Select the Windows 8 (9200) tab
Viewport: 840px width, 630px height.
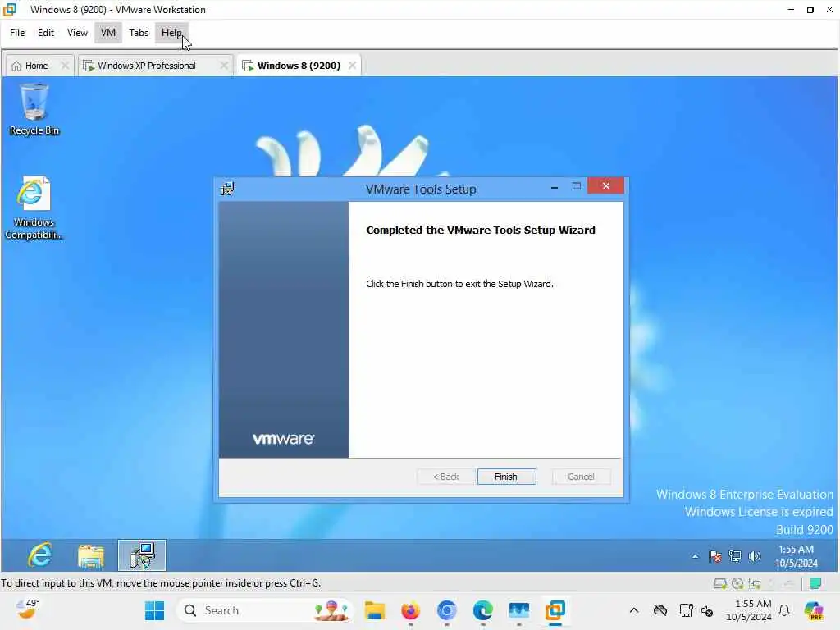click(x=299, y=66)
